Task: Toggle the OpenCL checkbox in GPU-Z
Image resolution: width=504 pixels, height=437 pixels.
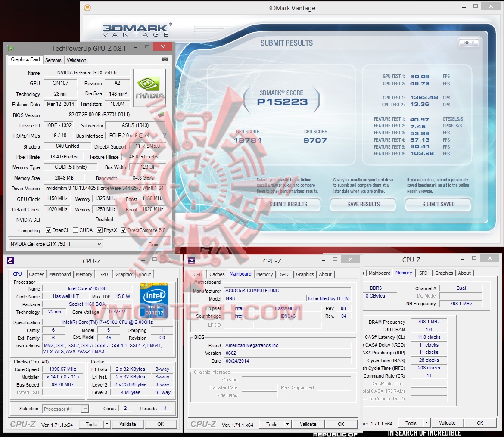Action: (x=49, y=230)
